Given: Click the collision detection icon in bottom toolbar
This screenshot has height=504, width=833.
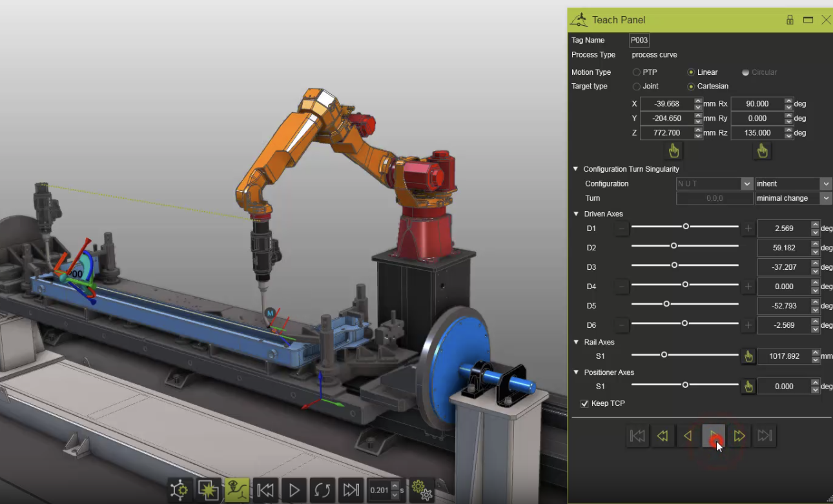Looking at the screenshot, I should [209, 490].
